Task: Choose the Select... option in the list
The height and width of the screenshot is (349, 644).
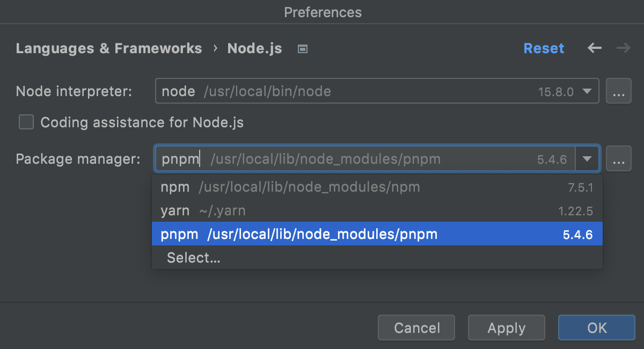Action: tap(193, 258)
